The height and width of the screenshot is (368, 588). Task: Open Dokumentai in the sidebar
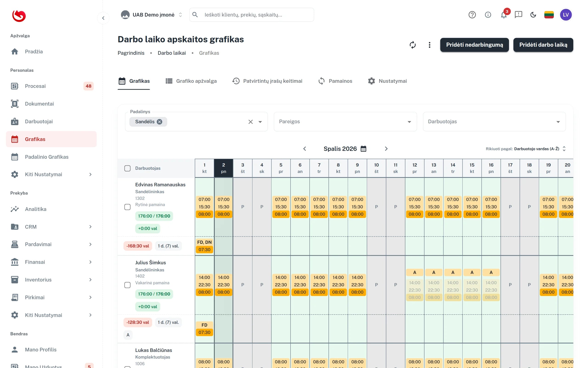pyautogui.click(x=51, y=104)
